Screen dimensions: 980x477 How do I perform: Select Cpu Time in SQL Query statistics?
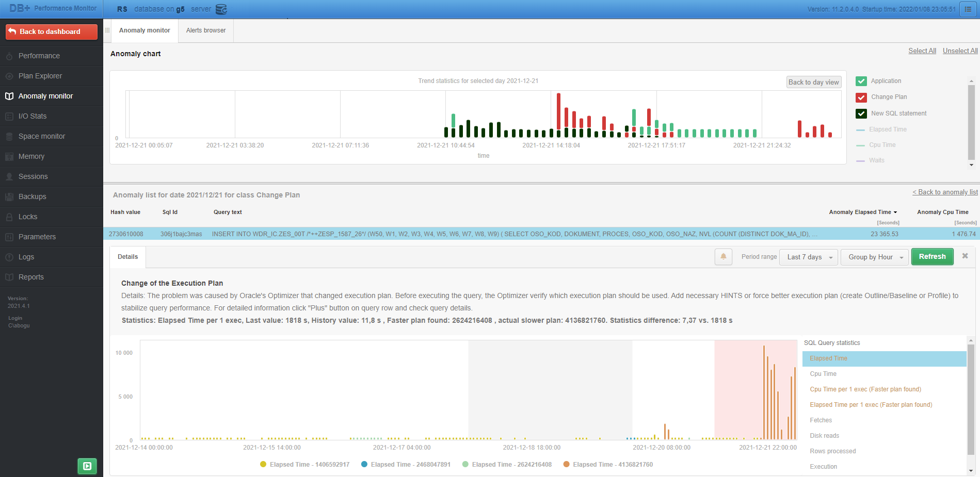pos(823,374)
